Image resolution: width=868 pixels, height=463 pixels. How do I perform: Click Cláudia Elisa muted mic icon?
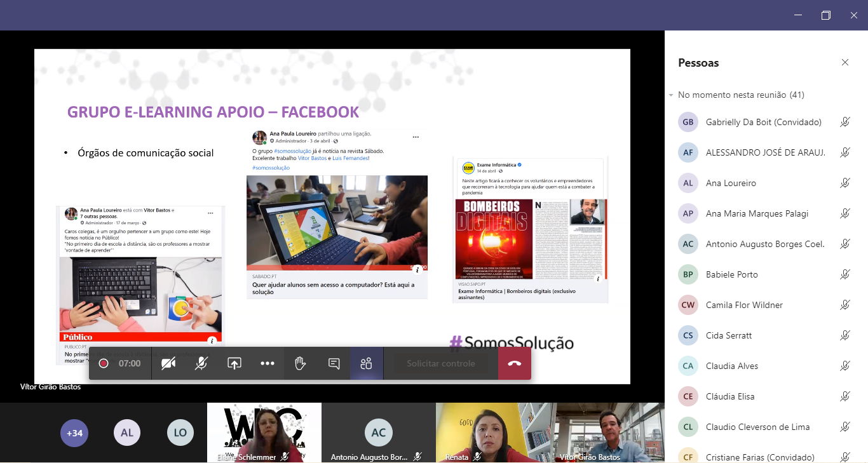coord(845,396)
